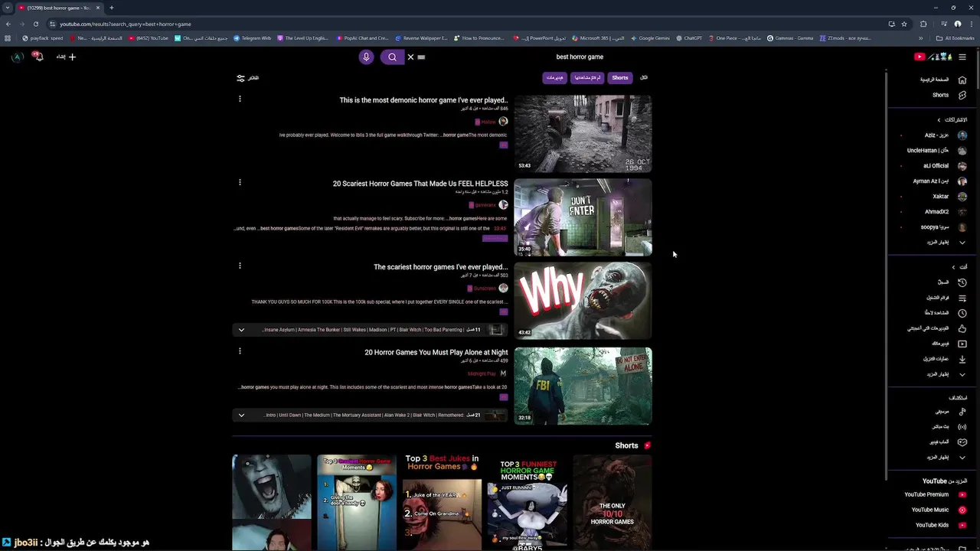The width and height of the screenshot is (980, 551).
Task: Open UncleHattan channel in subscriptions
Action: 936,151
